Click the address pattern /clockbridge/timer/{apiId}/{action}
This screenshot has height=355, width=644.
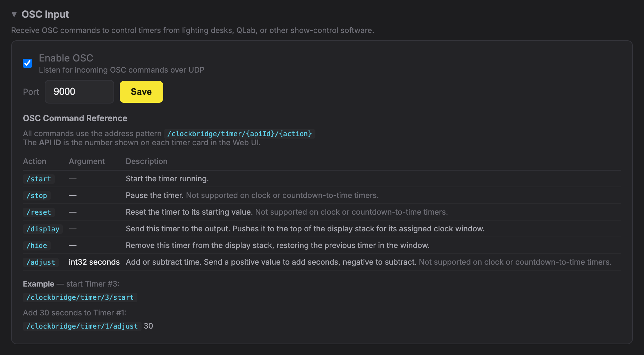(239, 134)
